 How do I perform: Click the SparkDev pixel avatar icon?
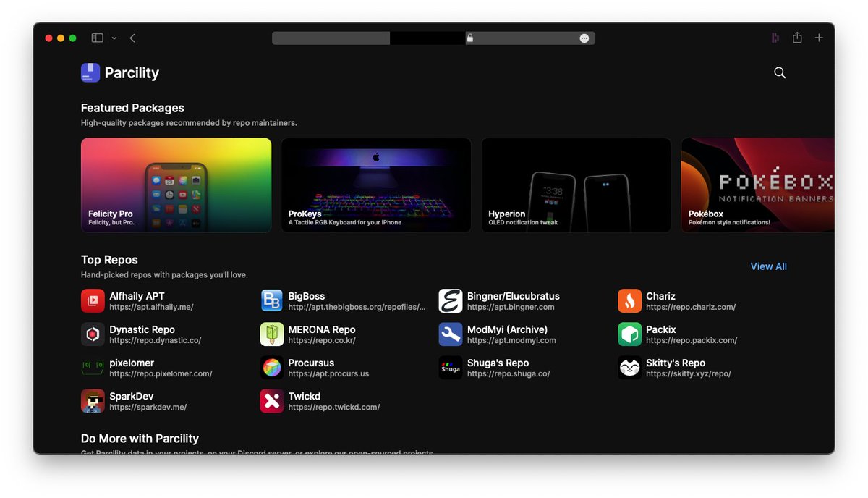(93, 401)
